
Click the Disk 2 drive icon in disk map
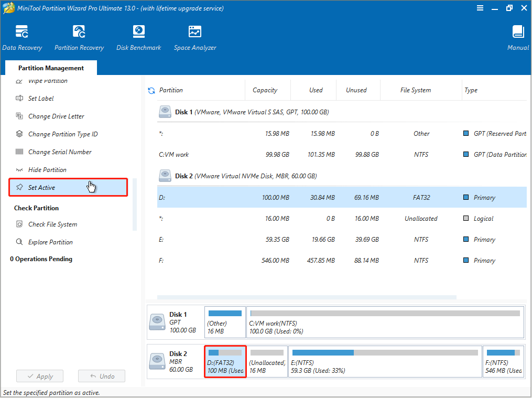pos(157,361)
